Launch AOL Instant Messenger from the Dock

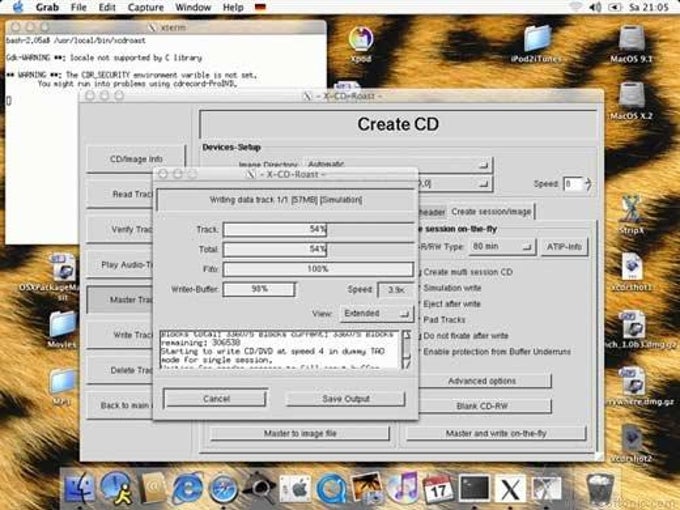[x=116, y=488]
